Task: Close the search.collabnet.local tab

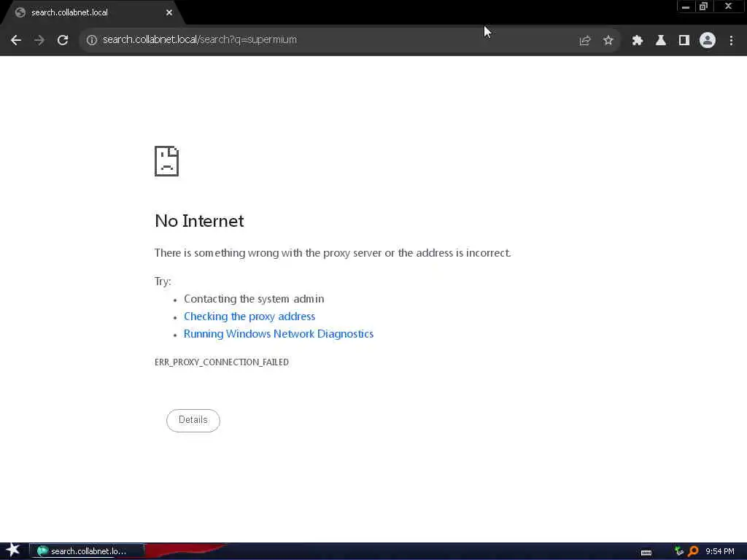Action: pyautogui.click(x=169, y=13)
